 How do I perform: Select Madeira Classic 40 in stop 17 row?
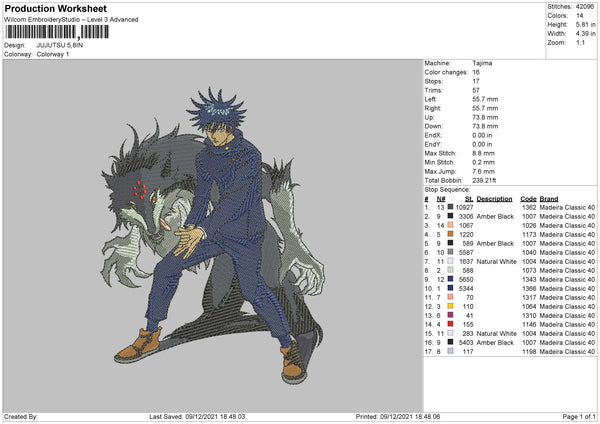coord(567,351)
